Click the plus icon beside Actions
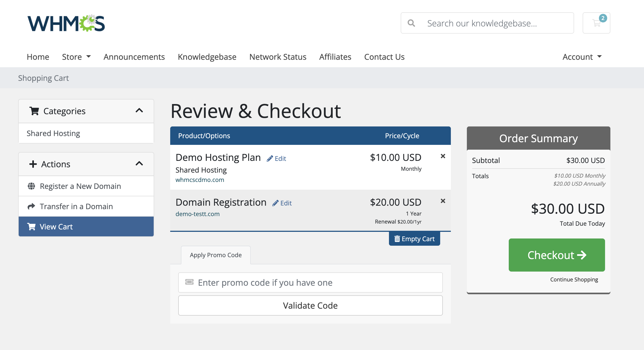 (33, 164)
